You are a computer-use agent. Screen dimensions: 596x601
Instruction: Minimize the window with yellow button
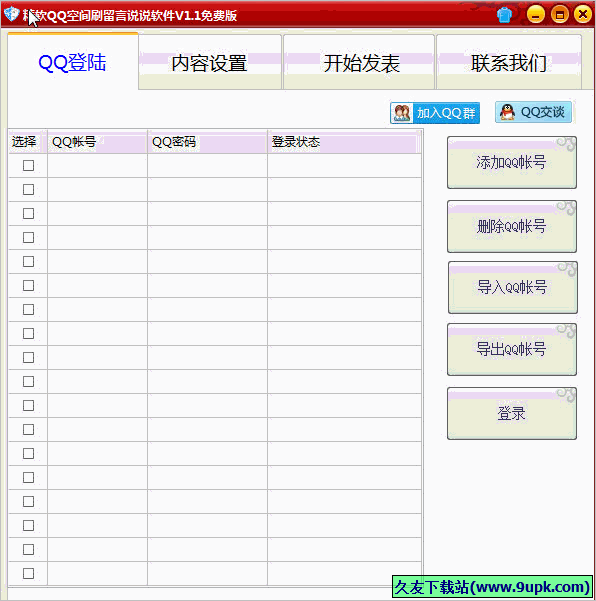[x=536, y=15]
